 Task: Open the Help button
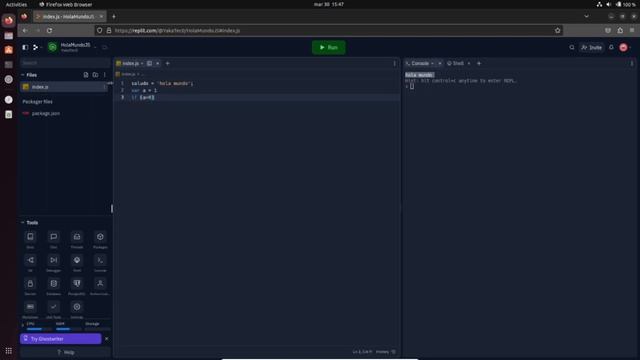(x=65, y=352)
